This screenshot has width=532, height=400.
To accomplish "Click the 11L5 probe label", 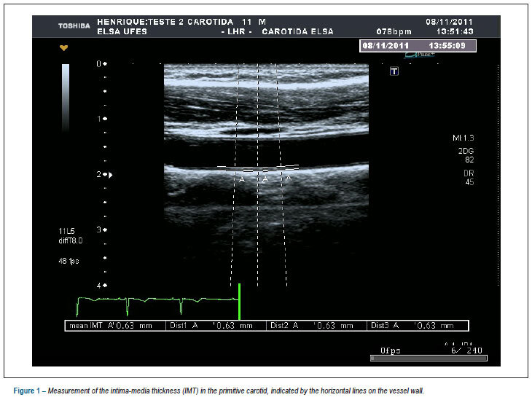I will coord(66,231).
